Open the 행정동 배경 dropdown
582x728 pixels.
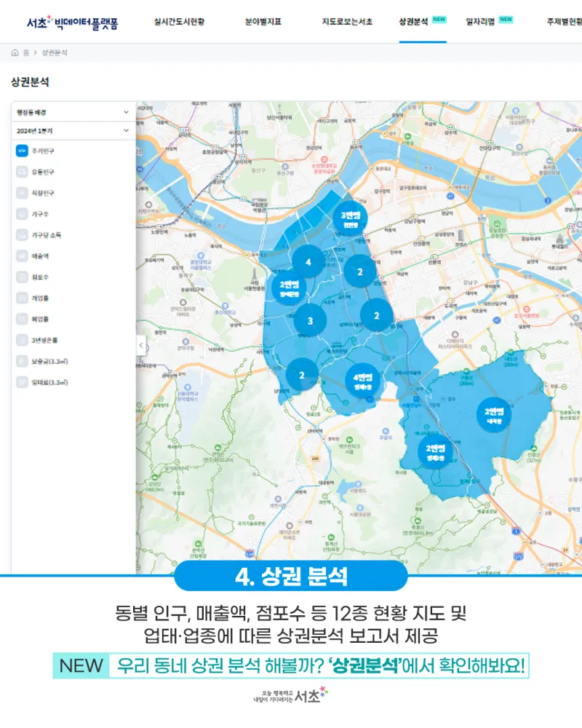pyautogui.click(x=73, y=112)
